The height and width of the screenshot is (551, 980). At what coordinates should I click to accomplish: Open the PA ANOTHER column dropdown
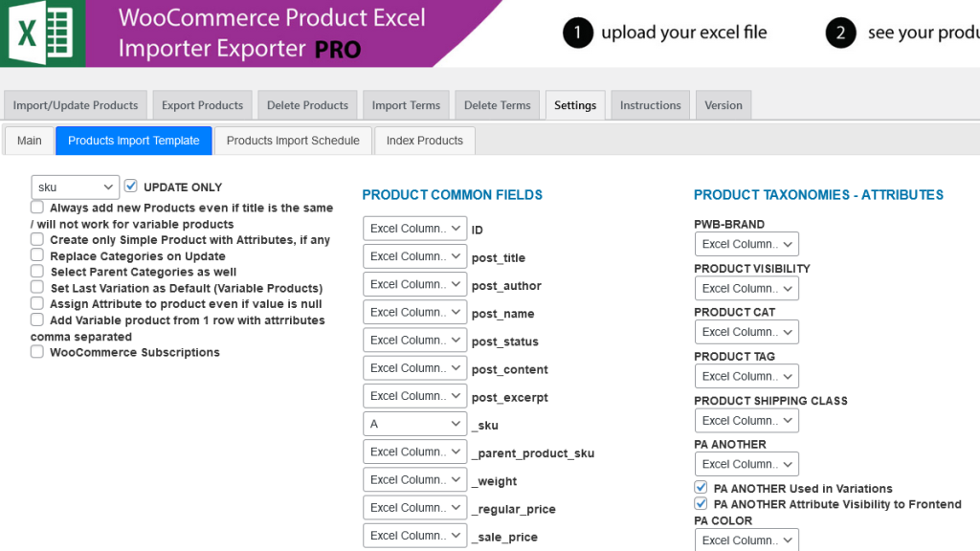(x=746, y=465)
